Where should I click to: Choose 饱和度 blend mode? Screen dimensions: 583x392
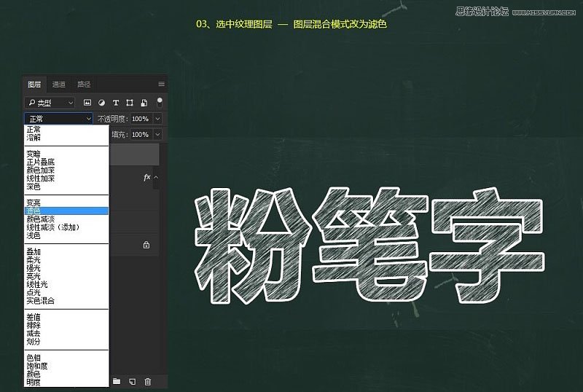66,366
